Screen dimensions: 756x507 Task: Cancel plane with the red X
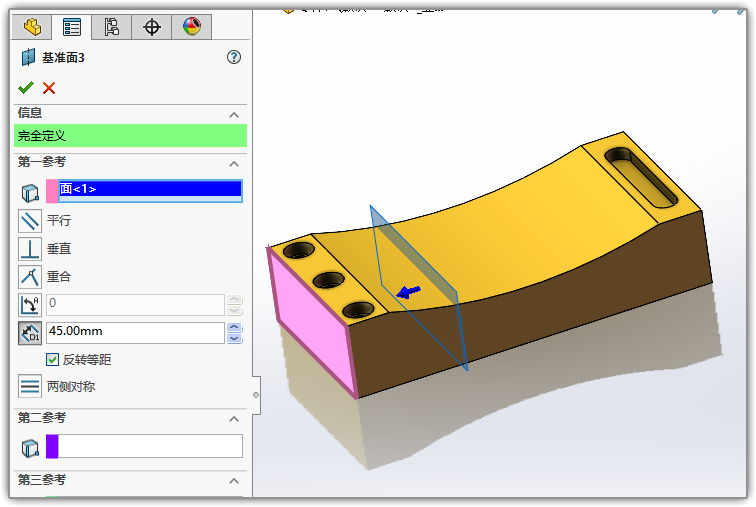pyautogui.click(x=49, y=87)
